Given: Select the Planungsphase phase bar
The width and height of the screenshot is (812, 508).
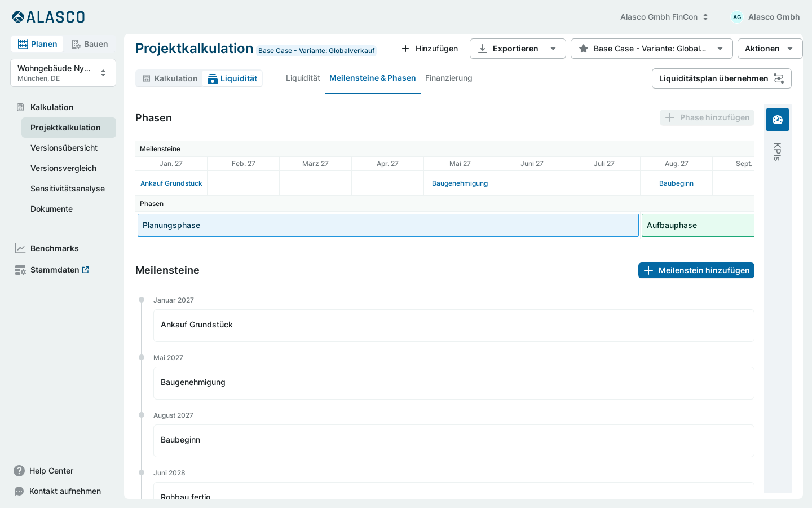Looking at the screenshot, I should [x=388, y=225].
